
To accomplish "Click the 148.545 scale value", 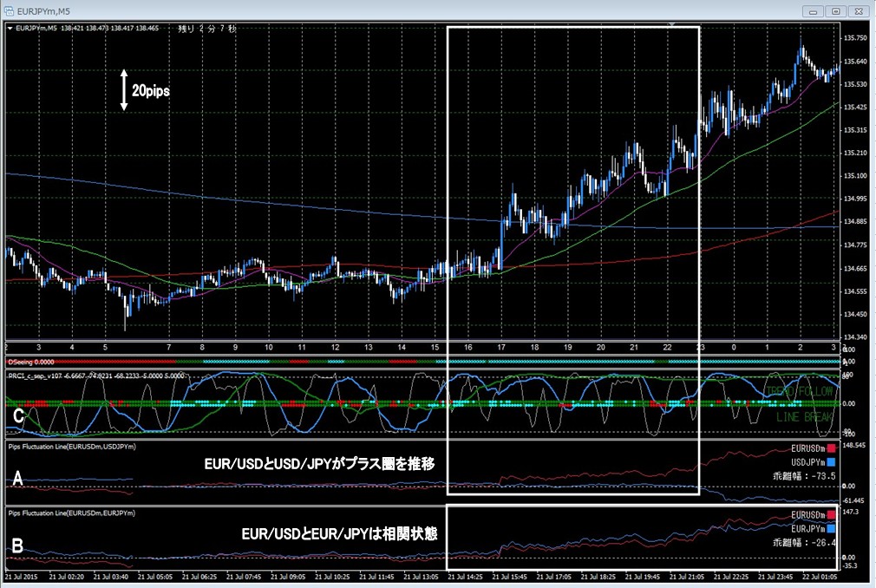I will [854, 446].
